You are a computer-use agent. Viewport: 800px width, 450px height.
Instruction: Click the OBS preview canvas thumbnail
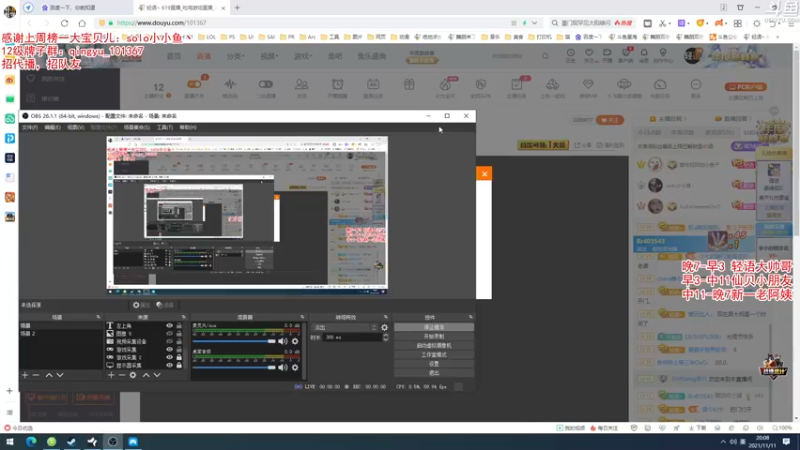247,215
